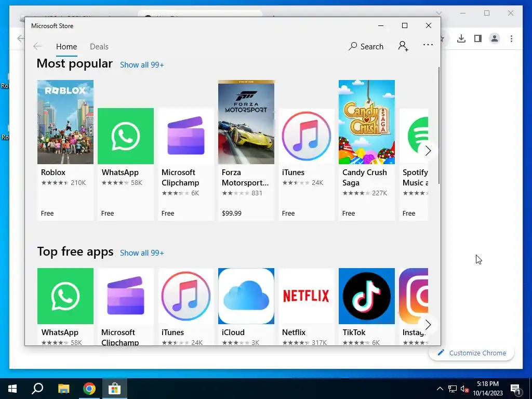Click the Candy Crush Saga title
This screenshot has width=532, height=399.
[364, 178]
